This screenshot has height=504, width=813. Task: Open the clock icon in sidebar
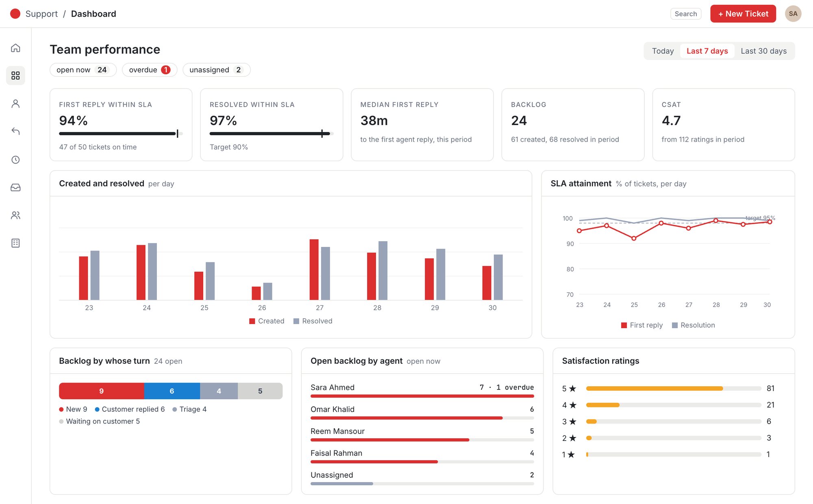click(x=15, y=160)
